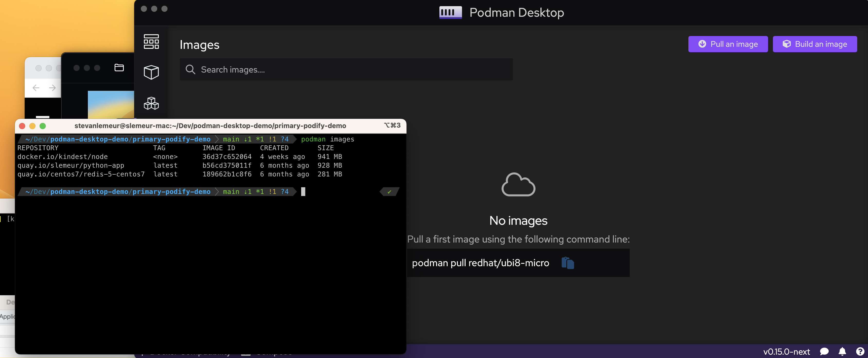Open the Pods view using the stacked cubes icon
Screen dimensions: 868x358
151,103
